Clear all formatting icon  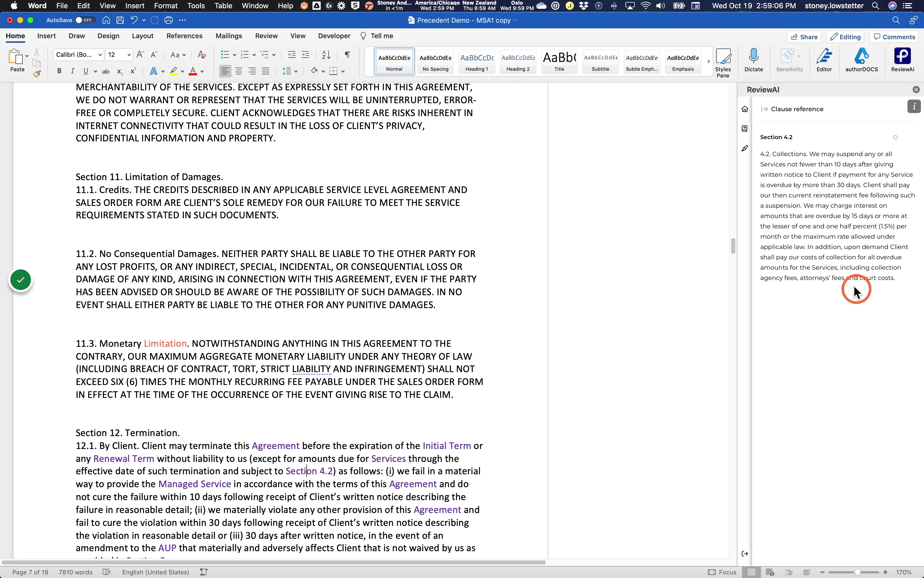pyautogui.click(x=202, y=55)
